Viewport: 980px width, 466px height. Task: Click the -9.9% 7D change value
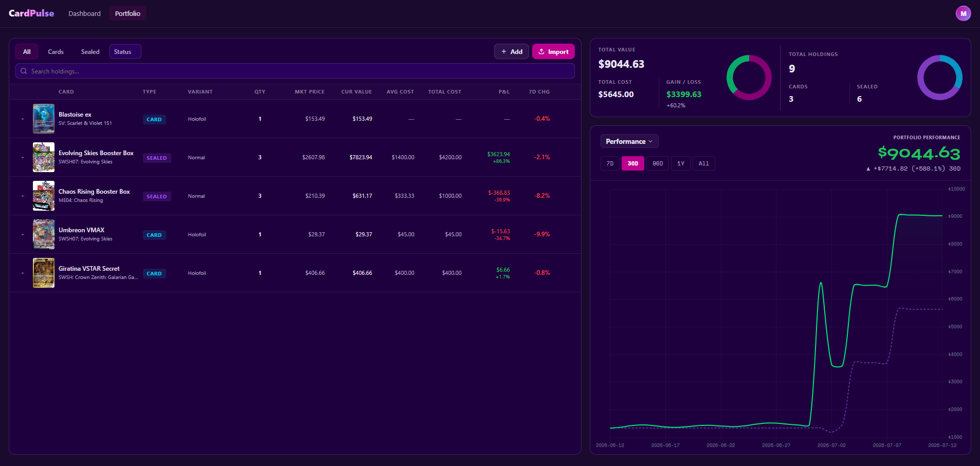542,234
